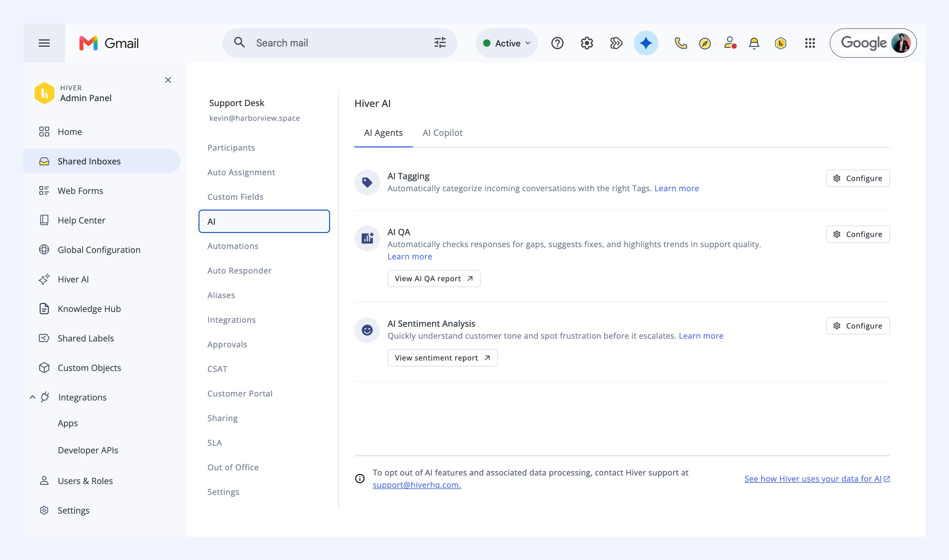Configure AI Sentiment Analysis
The height and width of the screenshot is (560, 949).
coord(858,326)
